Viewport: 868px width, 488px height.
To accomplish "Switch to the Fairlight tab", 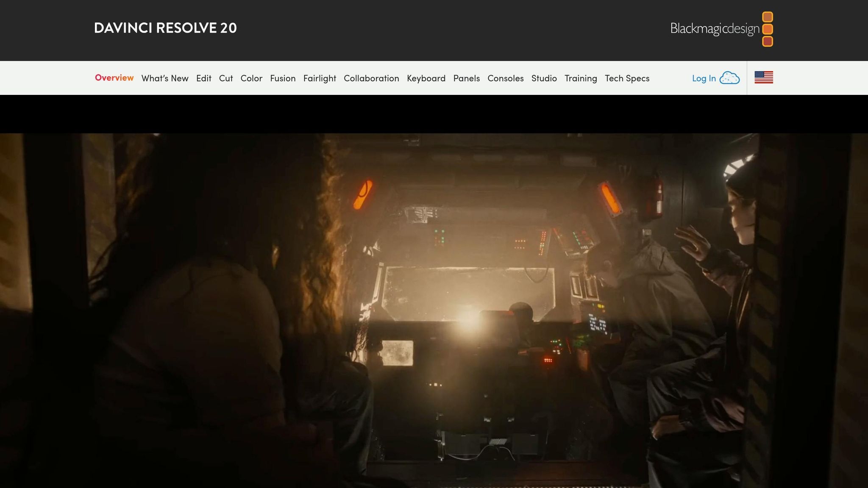I will click(320, 78).
